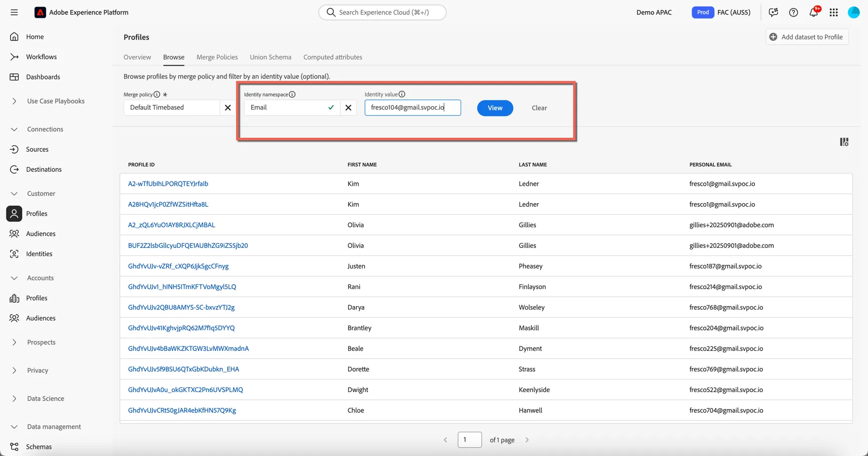This screenshot has width=868, height=456.
Task: Open Workflows in sidebar
Action: [x=41, y=57]
